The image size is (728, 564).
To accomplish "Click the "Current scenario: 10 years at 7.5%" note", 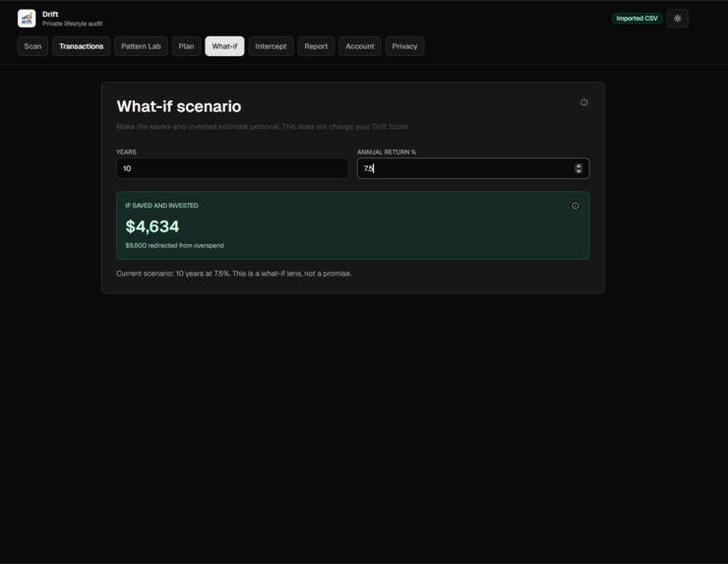I will point(234,274).
